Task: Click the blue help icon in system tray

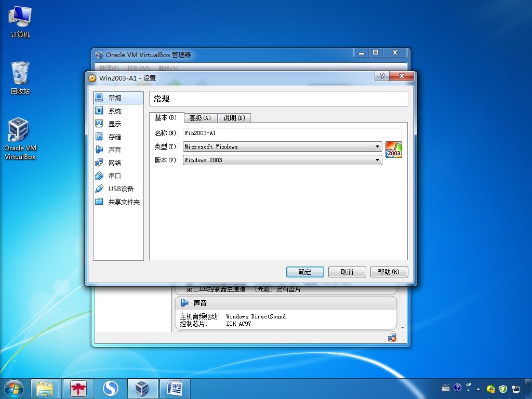Action: click(457, 388)
